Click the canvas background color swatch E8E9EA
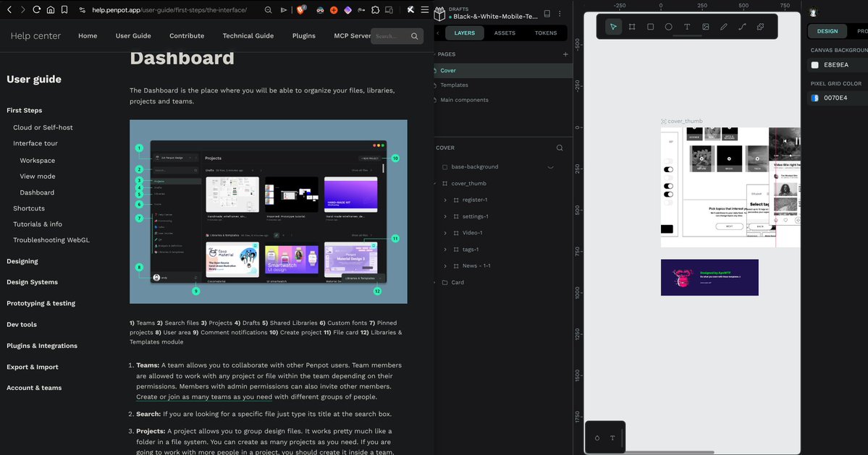 click(x=815, y=64)
